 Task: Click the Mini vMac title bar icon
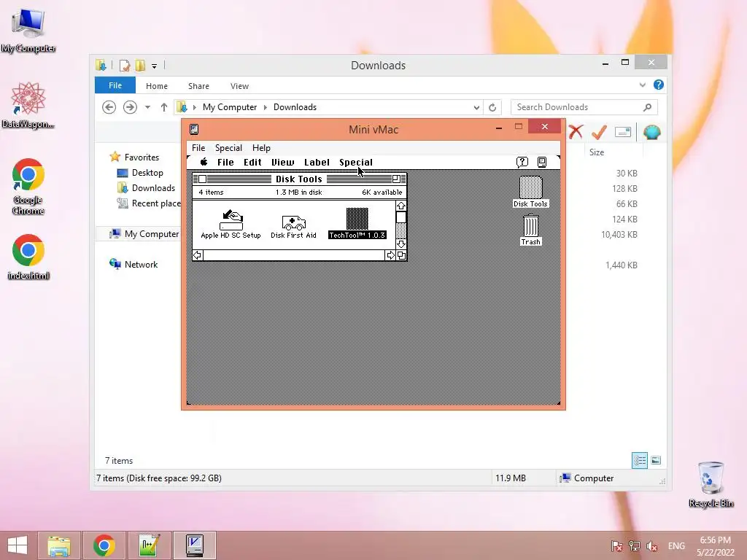click(x=194, y=129)
